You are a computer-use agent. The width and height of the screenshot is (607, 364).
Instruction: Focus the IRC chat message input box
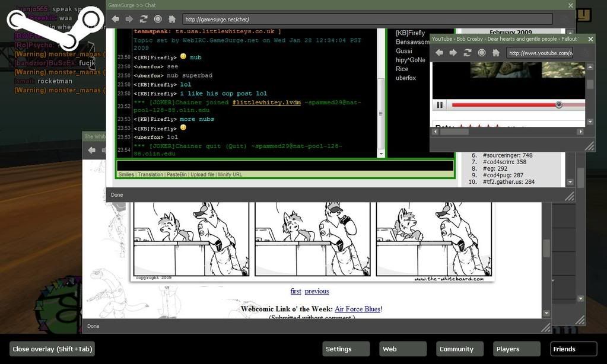click(285, 165)
